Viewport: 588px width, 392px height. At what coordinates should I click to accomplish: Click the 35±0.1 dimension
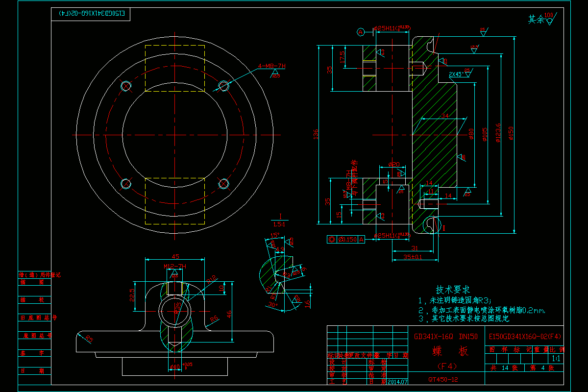(413, 256)
